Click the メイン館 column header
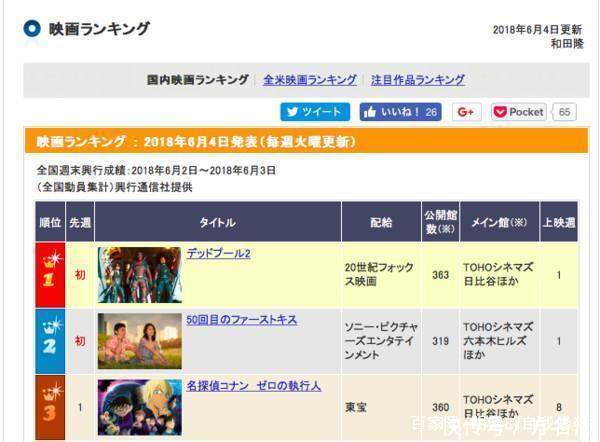Viewport: 600px width, 442px height. click(499, 222)
